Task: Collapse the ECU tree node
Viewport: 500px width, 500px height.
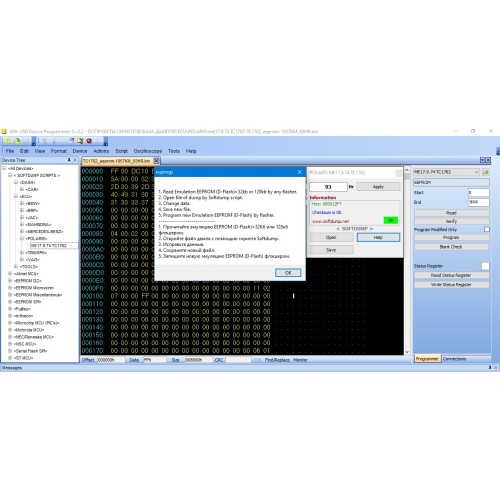Action: coord(16,196)
